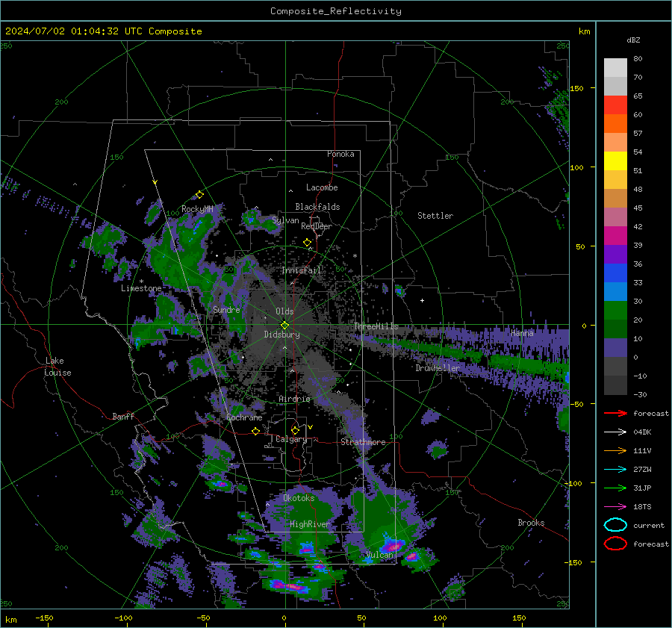Click the Sylvan label on the map
Viewport: 672px width, 628px height.
[285, 220]
